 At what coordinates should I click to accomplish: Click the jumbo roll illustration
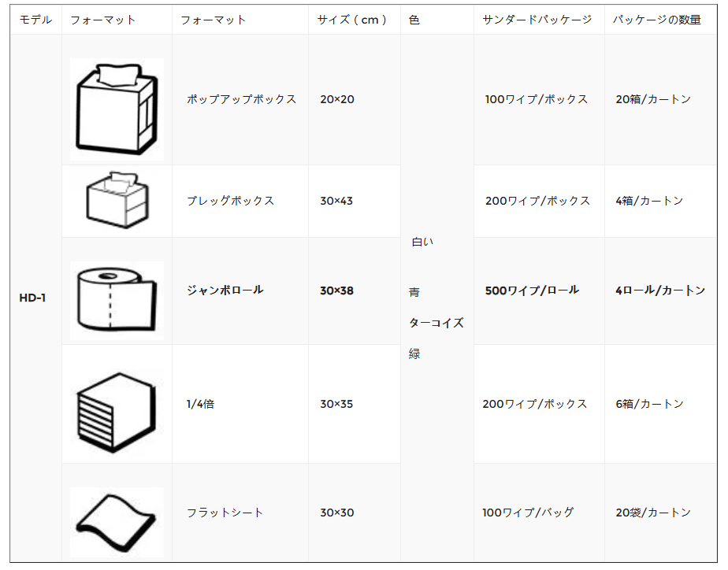tap(117, 300)
